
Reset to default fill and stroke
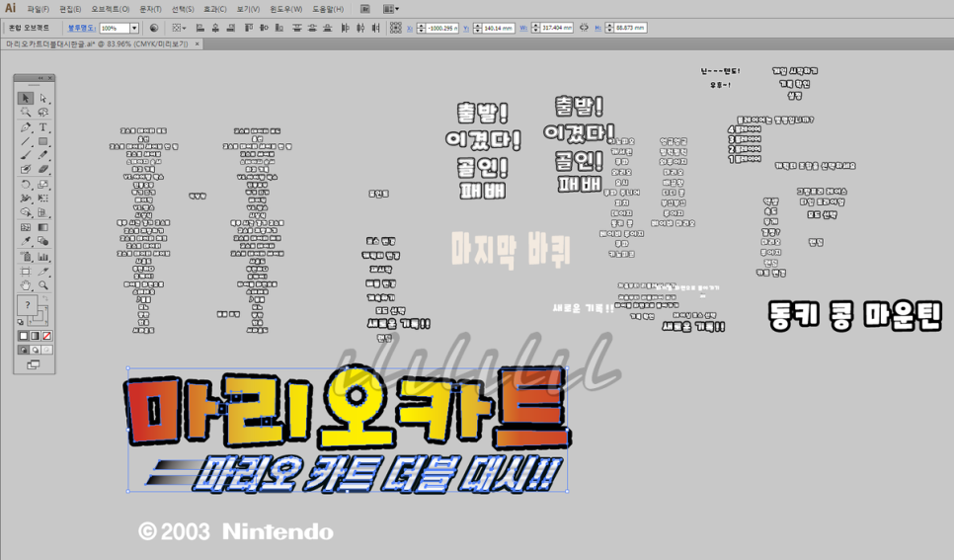coord(21,322)
